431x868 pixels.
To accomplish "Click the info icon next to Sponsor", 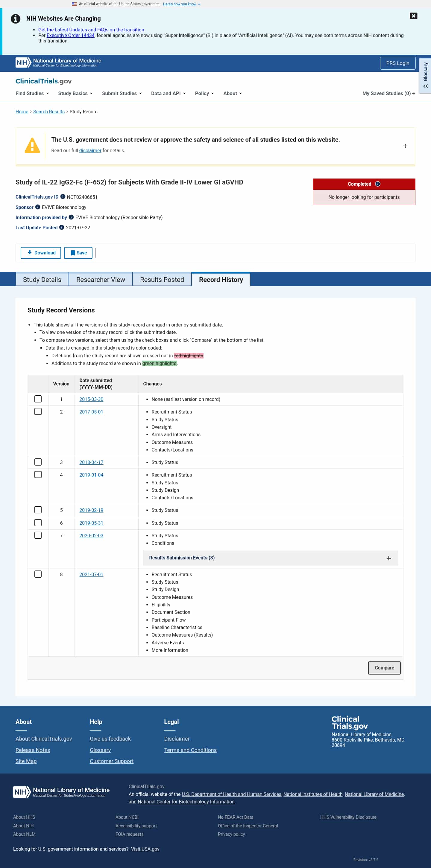I will click(38, 207).
